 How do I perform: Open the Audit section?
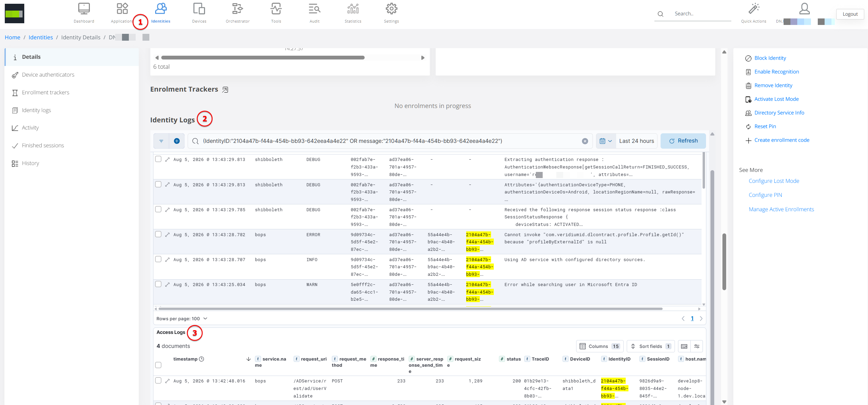click(x=314, y=13)
